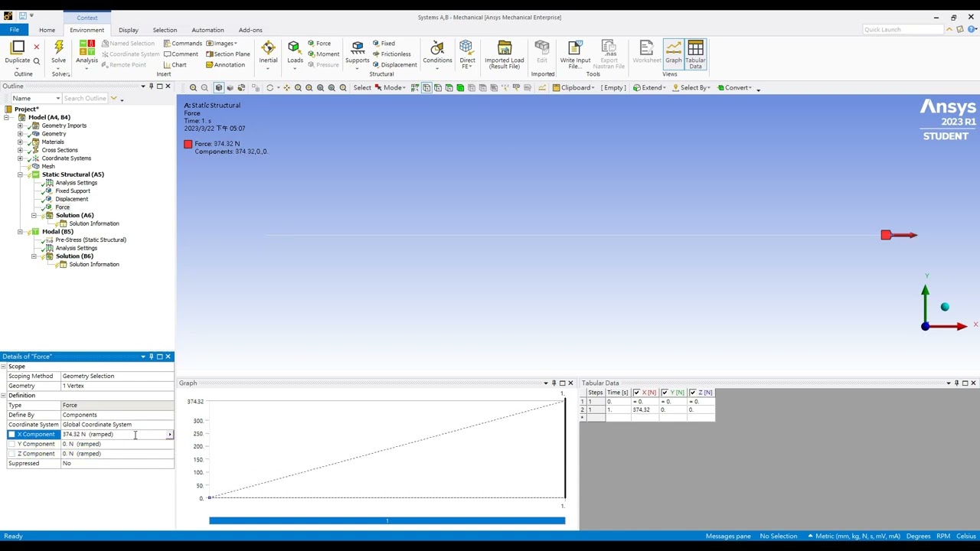The height and width of the screenshot is (551, 980).
Task: Open the Direct FE icon
Action: click(466, 47)
